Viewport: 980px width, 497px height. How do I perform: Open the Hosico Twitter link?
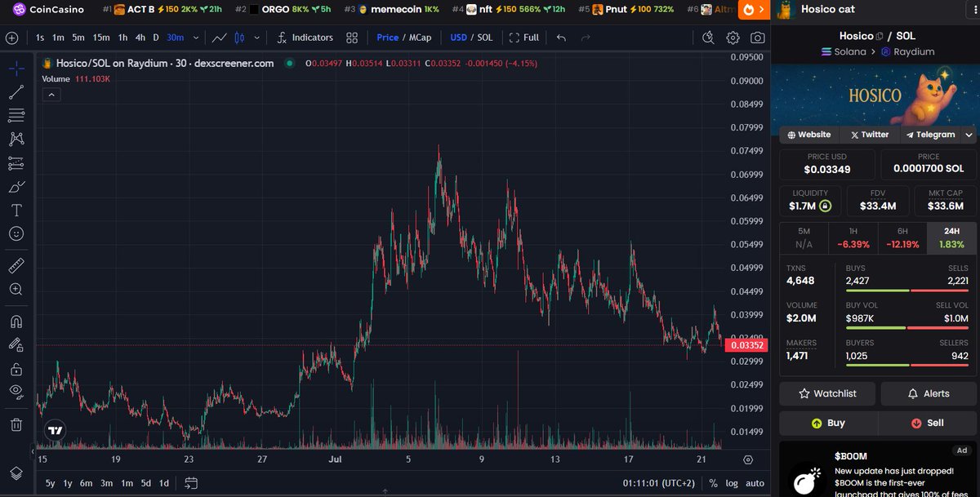point(870,135)
